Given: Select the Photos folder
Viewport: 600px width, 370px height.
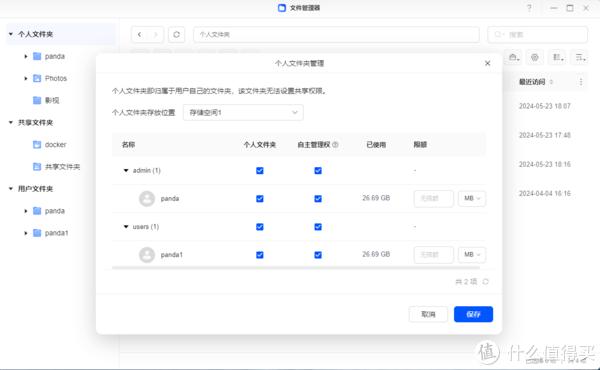Looking at the screenshot, I should point(55,78).
